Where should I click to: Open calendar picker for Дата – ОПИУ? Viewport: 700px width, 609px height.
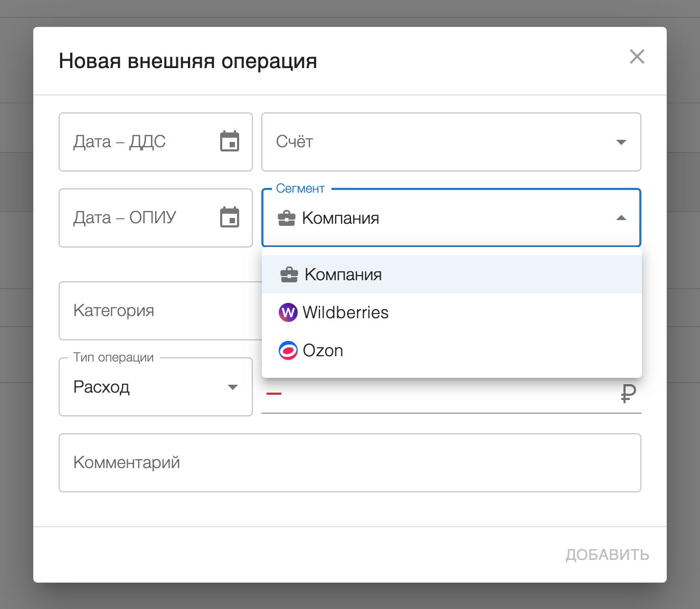(230, 217)
